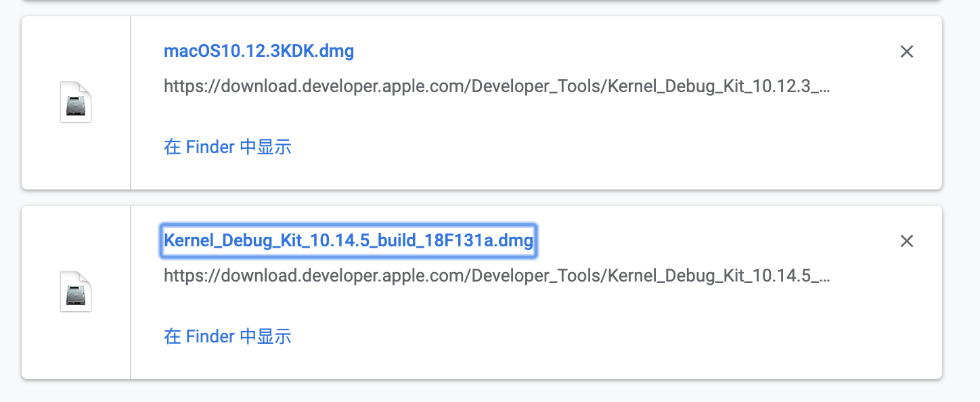Open the highlighted Kernel_Debug_Kit_10.14.5_build_18F131a.dmg link
Screen dimensions: 980x402
click(349, 240)
